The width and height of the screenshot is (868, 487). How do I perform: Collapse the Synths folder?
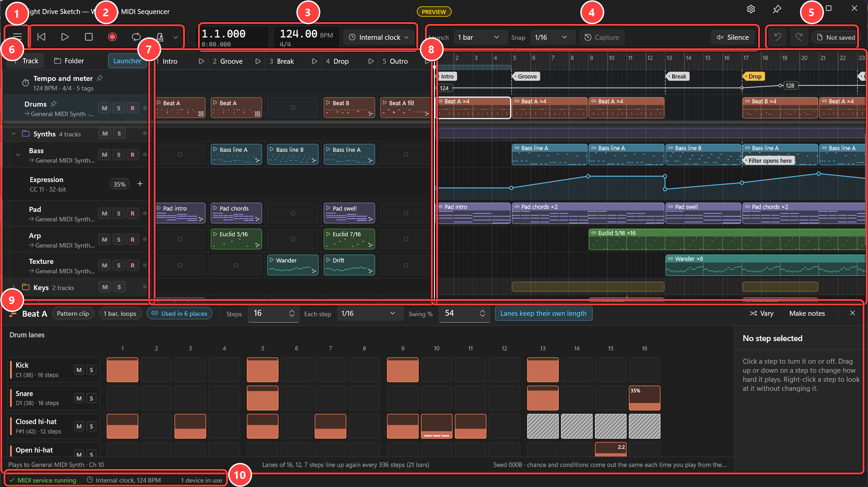point(14,134)
